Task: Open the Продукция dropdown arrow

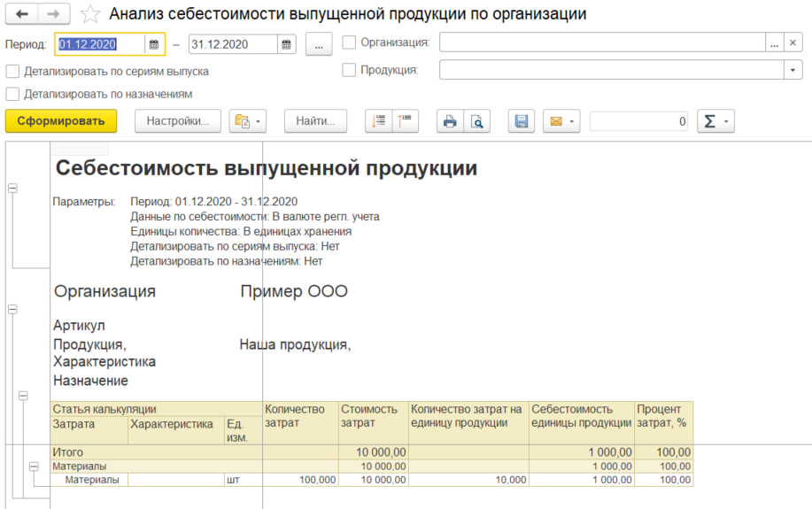Action: [x=793, y=69]
